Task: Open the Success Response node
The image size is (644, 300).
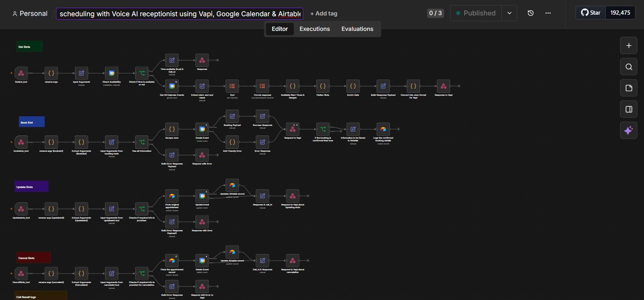Action: coord(262,116)
